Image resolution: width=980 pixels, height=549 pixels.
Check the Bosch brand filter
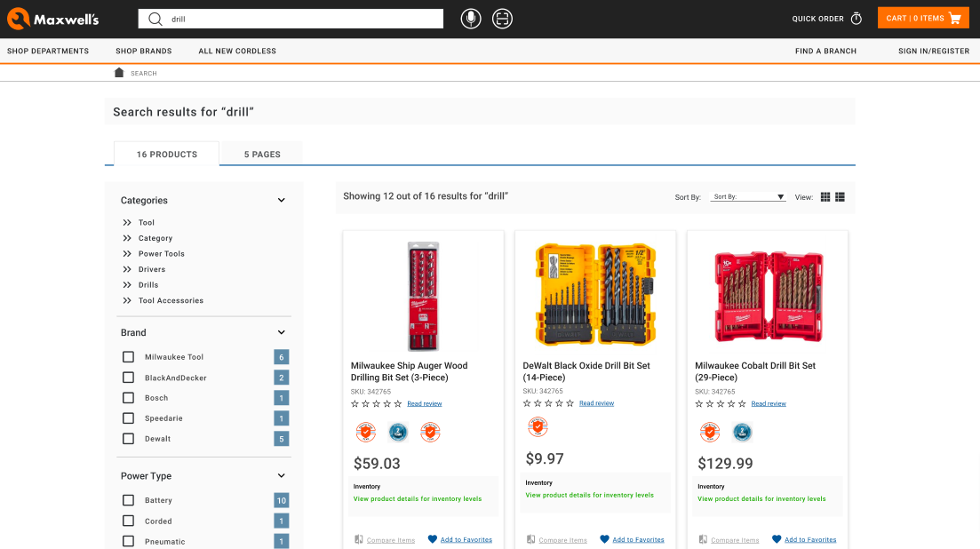click(x=128, y=398)
